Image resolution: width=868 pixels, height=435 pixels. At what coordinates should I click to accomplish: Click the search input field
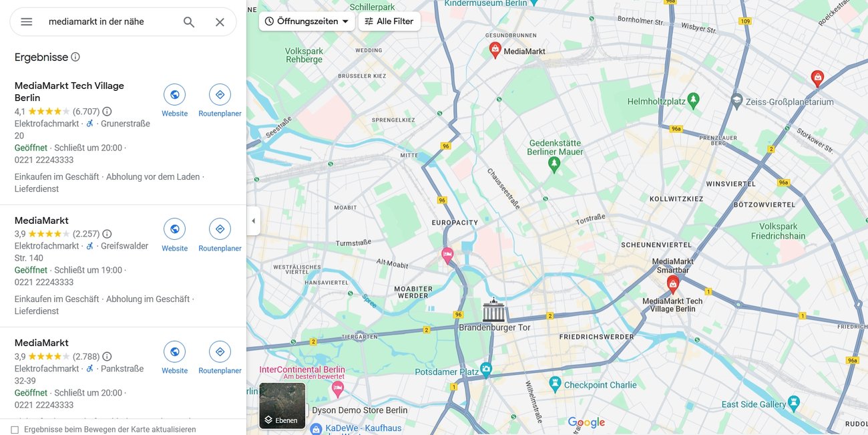110,22
